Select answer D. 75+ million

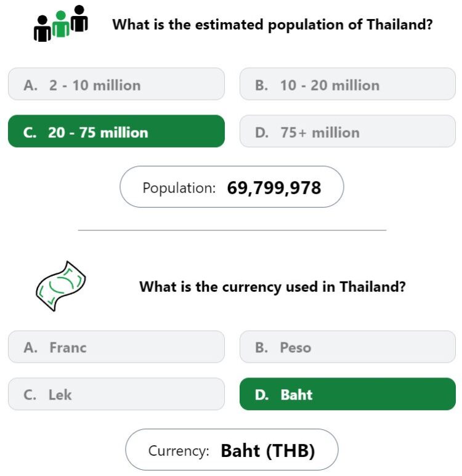tap(347, 131)
